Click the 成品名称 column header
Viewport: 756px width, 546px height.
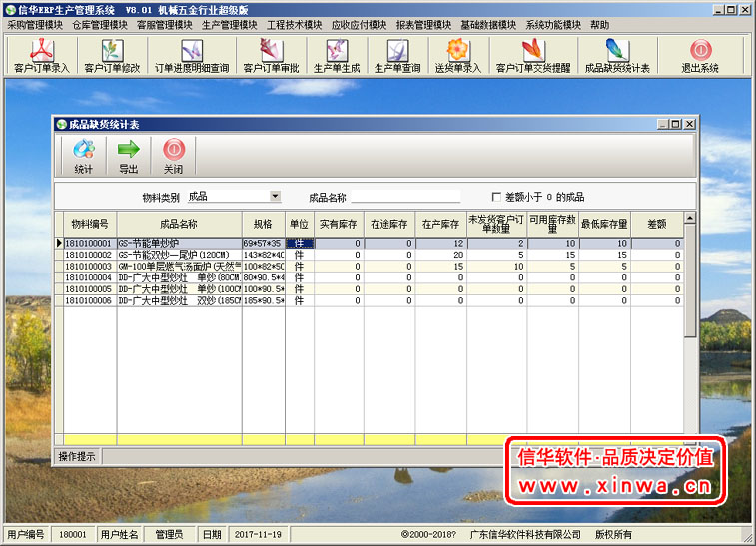coord(179,225)
